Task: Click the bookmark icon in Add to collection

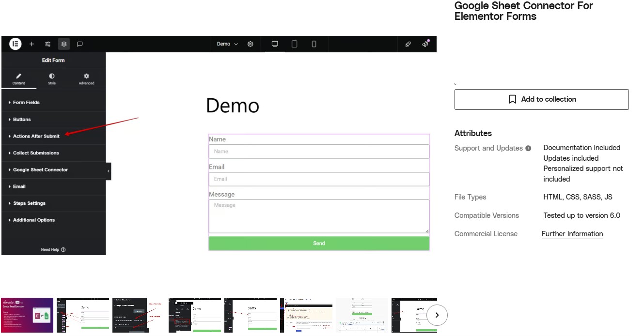Action: [x=512, y=99]
